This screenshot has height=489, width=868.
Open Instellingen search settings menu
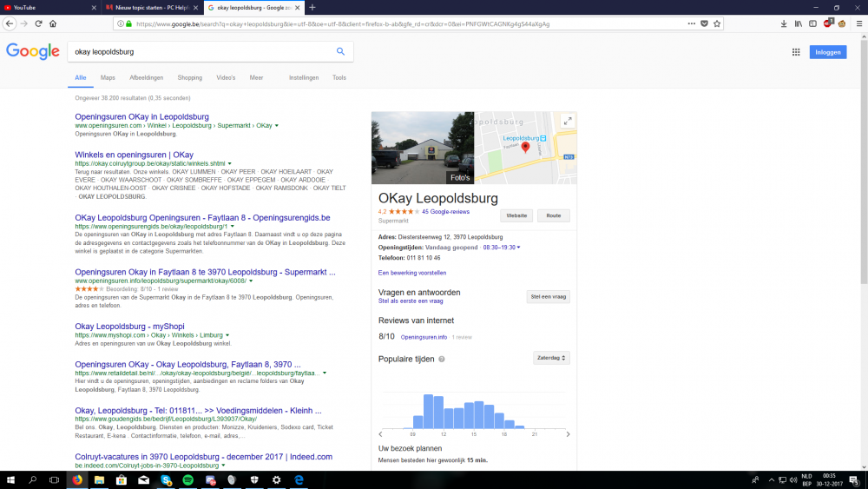[304, 77]
